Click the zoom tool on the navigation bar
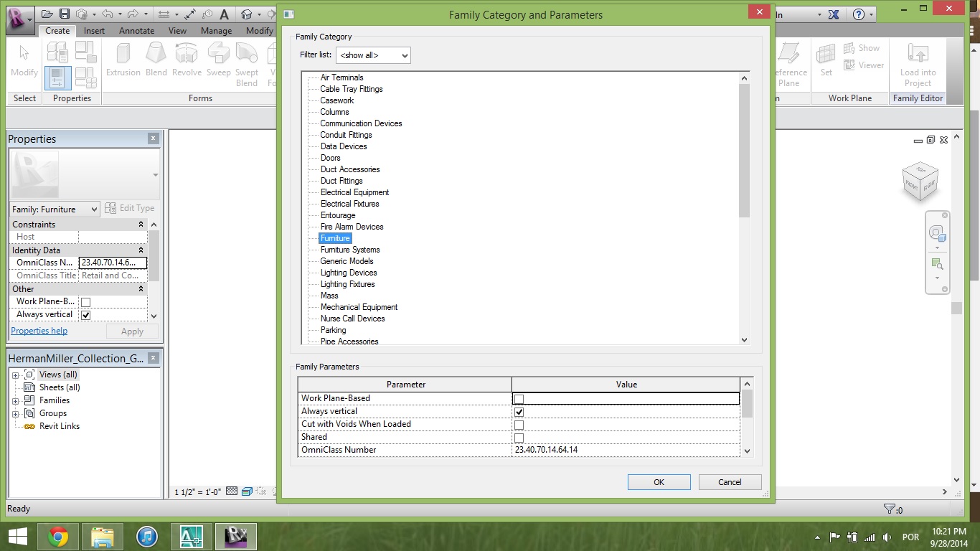980x551 pixels. click(x=938, y=264)
